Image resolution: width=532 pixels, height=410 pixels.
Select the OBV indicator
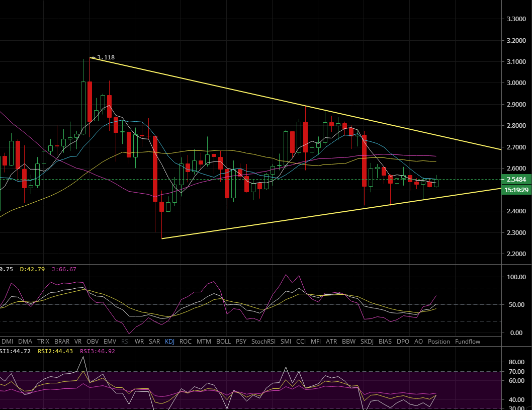tap(93, 341)
